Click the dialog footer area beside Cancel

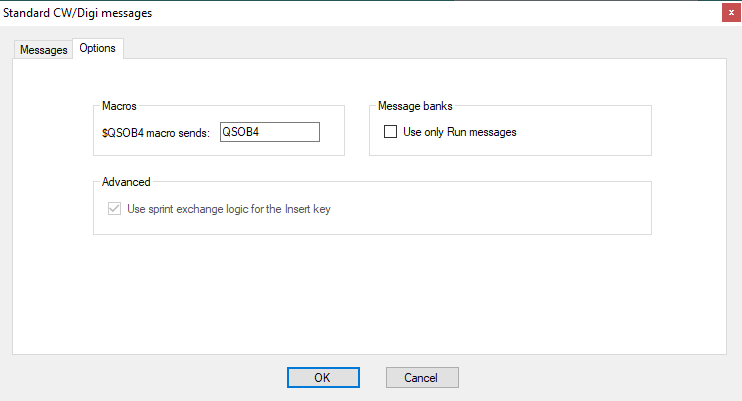592,377
